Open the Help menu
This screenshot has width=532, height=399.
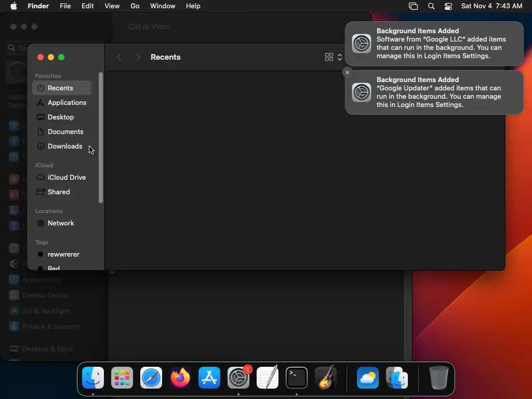point(193,6)
